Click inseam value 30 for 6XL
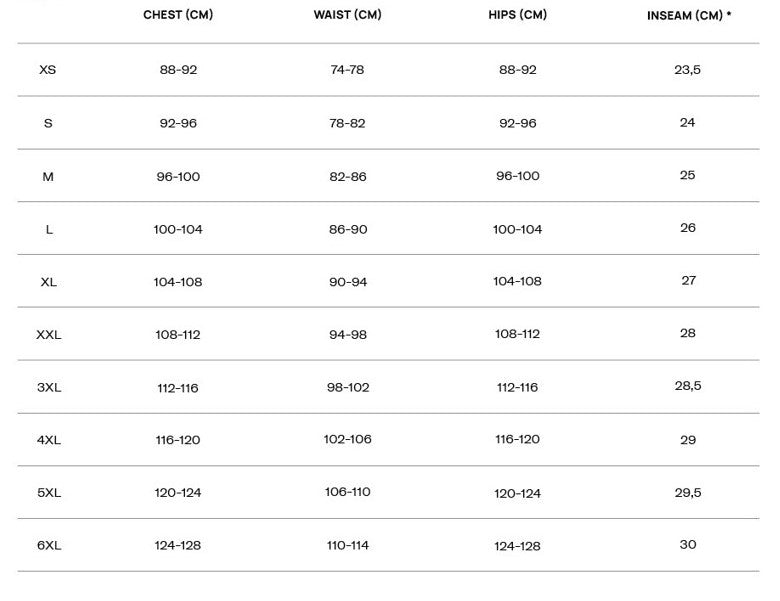The height and width of the screenshot is (601, 780). point(688,545)
